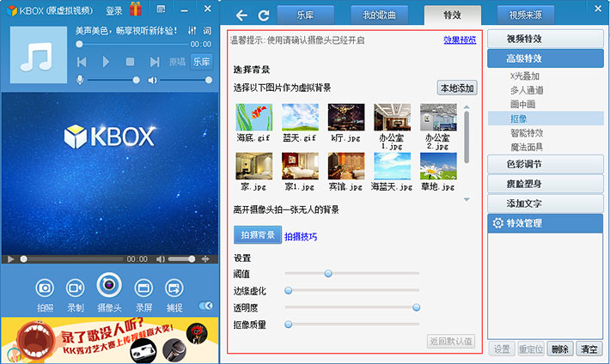Seek in the song progress bar

131,45
